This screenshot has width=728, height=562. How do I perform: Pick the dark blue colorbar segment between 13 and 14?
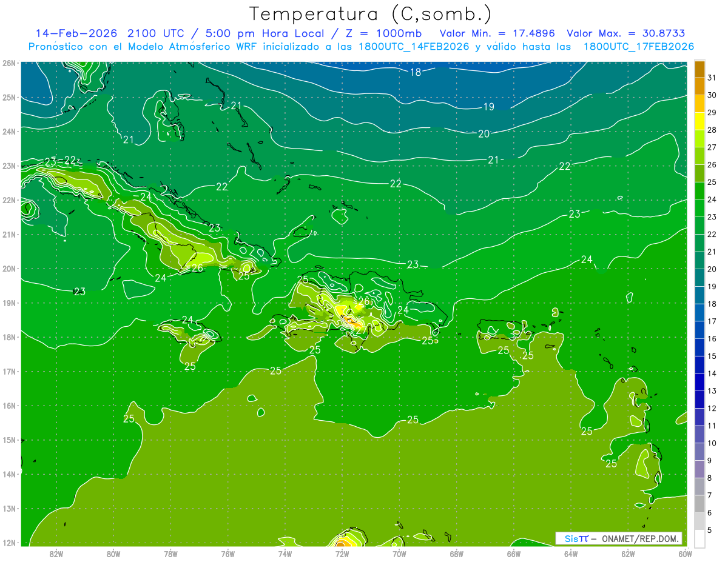point(699,382)
